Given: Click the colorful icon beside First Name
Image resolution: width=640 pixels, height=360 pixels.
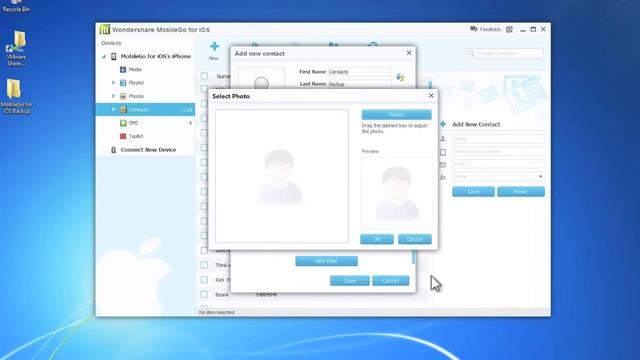Looking at the screenshot, I should 400,77.
